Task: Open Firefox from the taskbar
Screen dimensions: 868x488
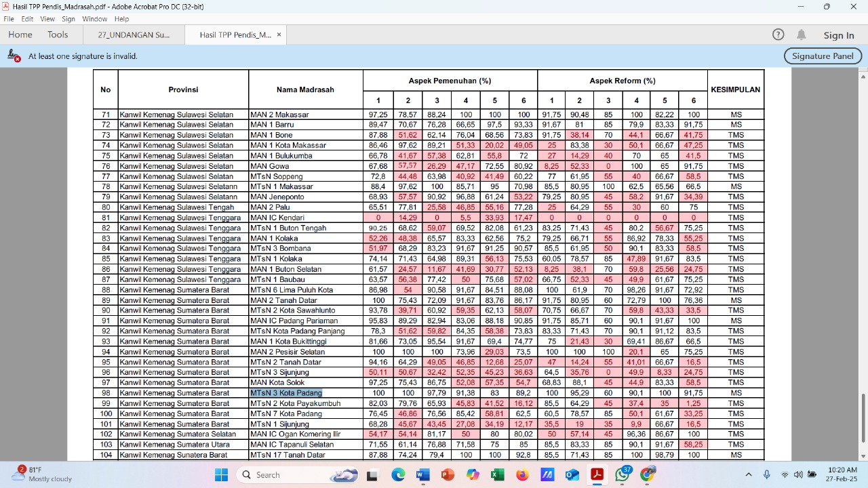Action: tap(521, 475)
